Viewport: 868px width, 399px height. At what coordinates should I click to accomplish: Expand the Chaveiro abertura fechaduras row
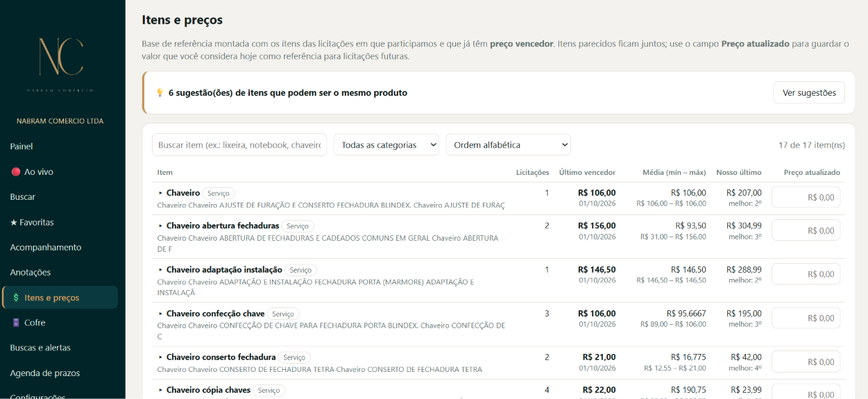pyautogui.click(x=160, y=226)
